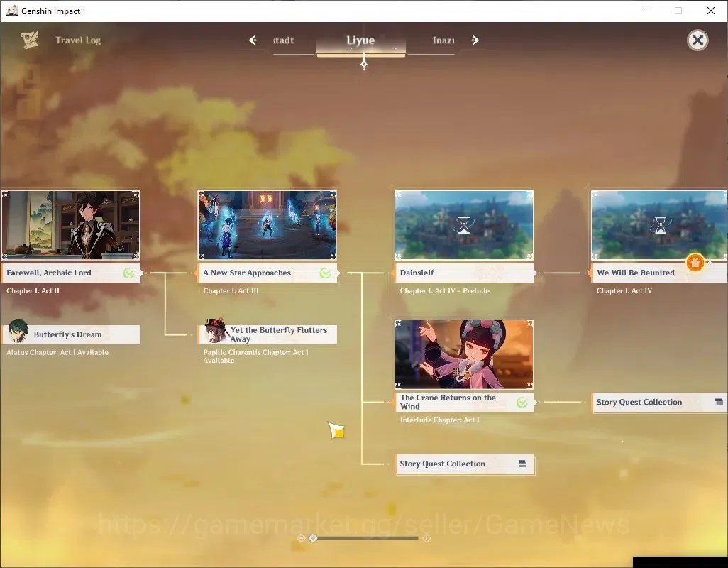Click the Travel Log title text
This screenshot has width=728, height=568.
(78, 40)
